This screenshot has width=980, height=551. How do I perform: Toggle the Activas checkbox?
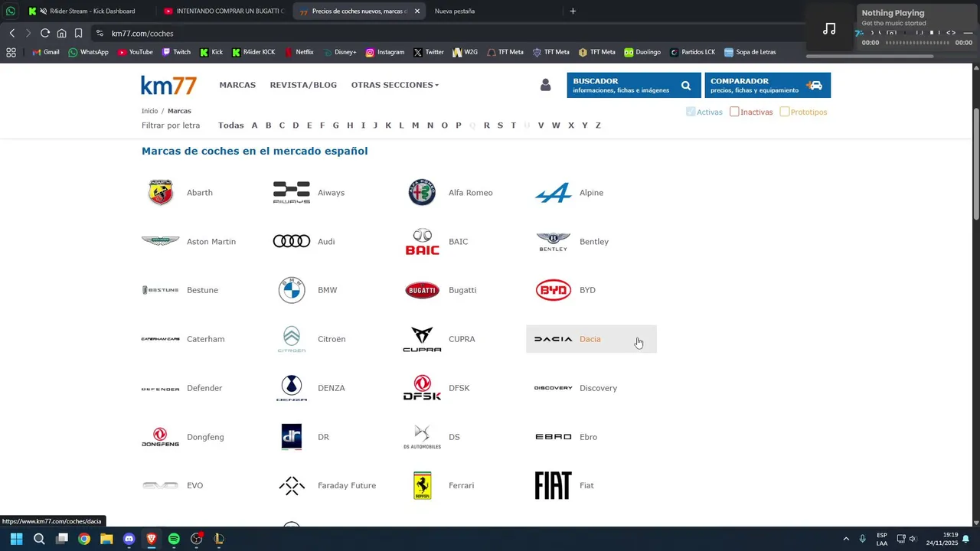click(x=691, y=112)
